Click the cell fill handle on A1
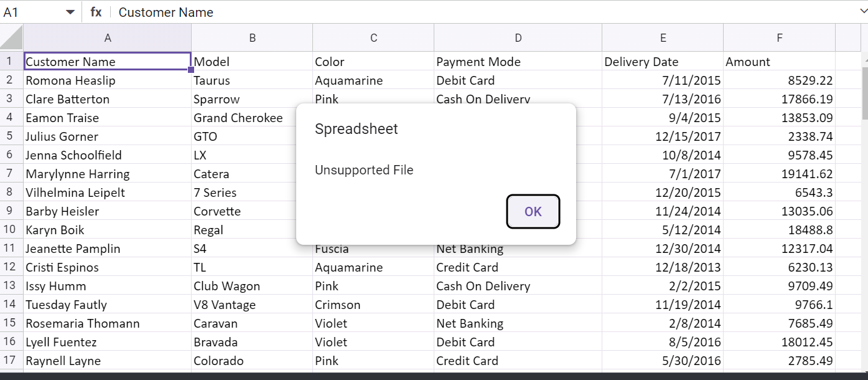Viewport: 868px width, 380px height. [x=191, y=70]
